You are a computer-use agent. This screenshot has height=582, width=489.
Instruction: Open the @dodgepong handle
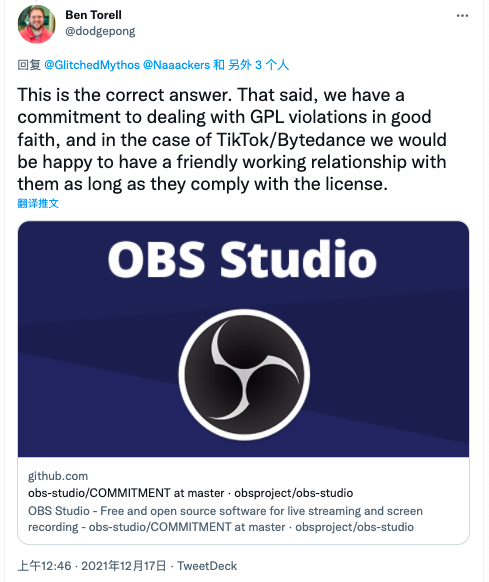(100, 31)
